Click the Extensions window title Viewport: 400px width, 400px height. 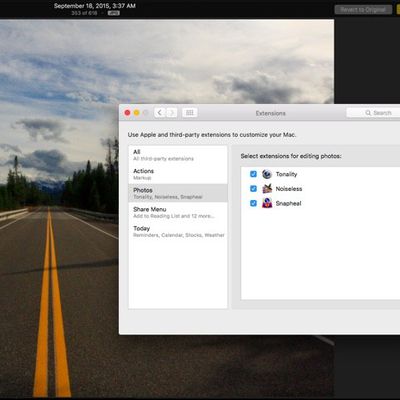(270, 113)
